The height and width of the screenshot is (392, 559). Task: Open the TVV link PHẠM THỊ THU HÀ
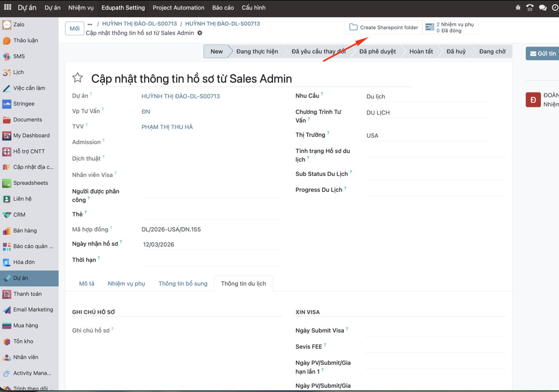(167, 127)
